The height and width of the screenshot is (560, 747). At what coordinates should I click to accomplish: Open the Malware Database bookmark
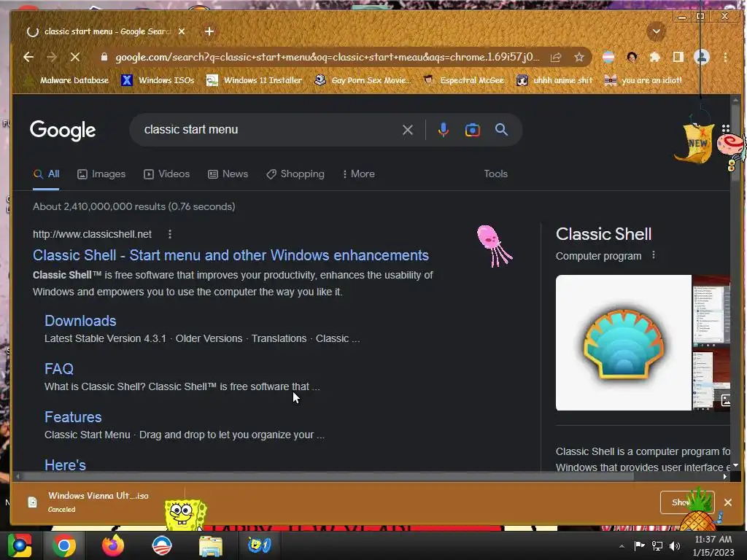coord(66,80)
